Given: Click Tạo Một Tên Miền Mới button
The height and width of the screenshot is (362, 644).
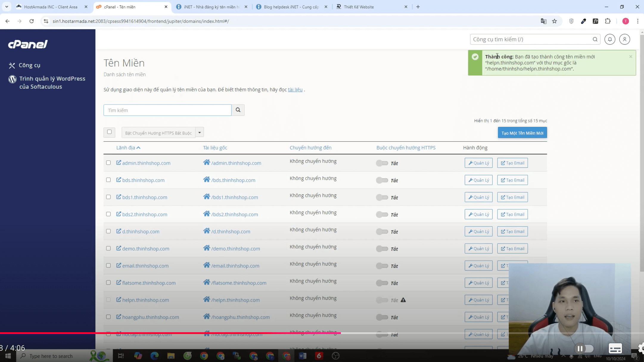Looking at the screenshot, I should 522,133.
